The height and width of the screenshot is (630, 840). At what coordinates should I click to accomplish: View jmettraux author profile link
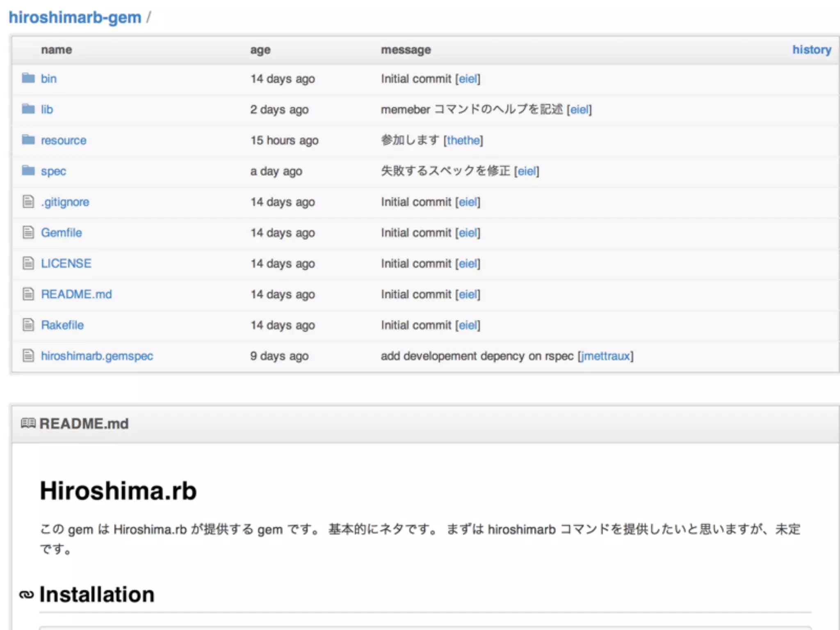click(605, 356)
